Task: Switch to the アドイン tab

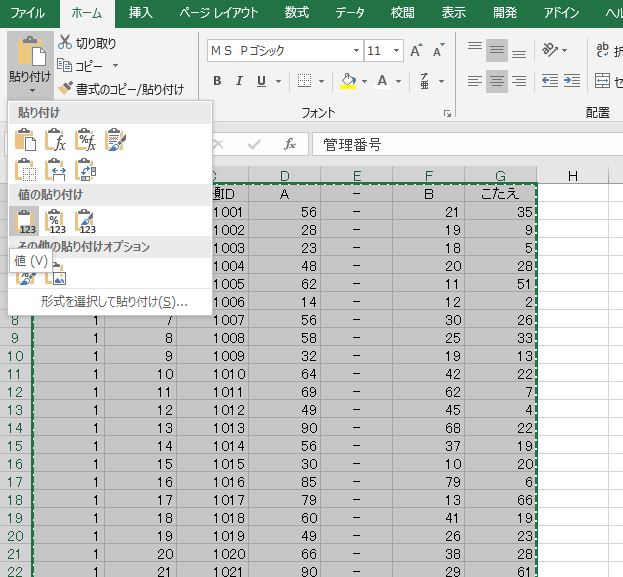Action: pos(561,13)
